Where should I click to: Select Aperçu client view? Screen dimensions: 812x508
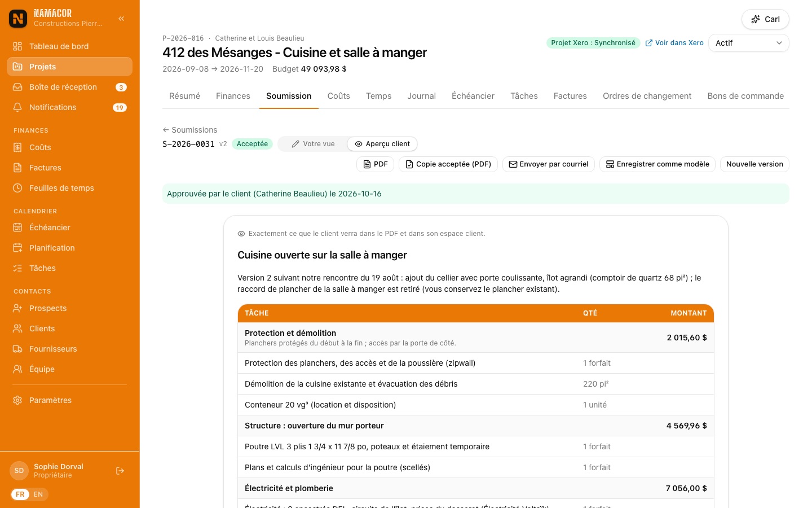[x=382, y=144]
